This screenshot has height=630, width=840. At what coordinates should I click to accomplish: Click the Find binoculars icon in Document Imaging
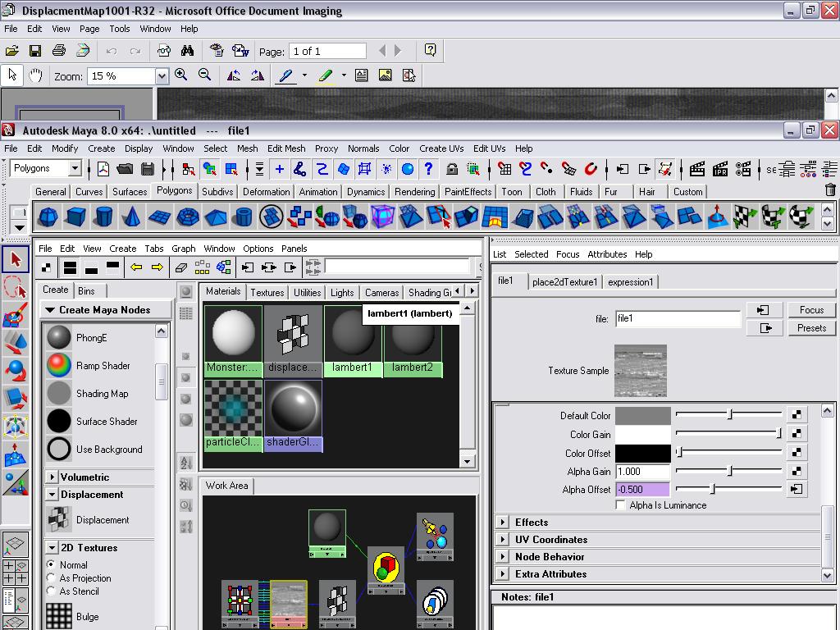coord(187,51)
